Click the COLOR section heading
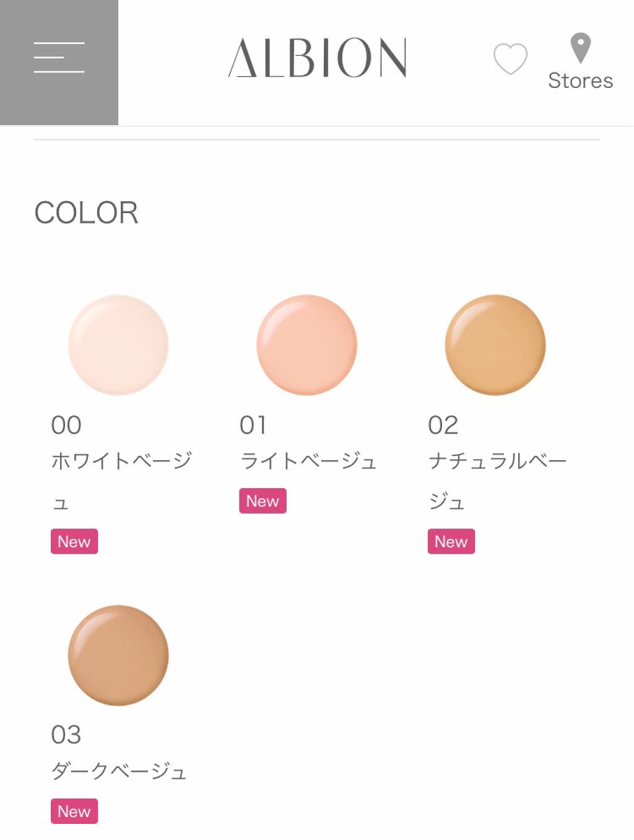This screenshot has height=840, width=634. pos(86,213)
